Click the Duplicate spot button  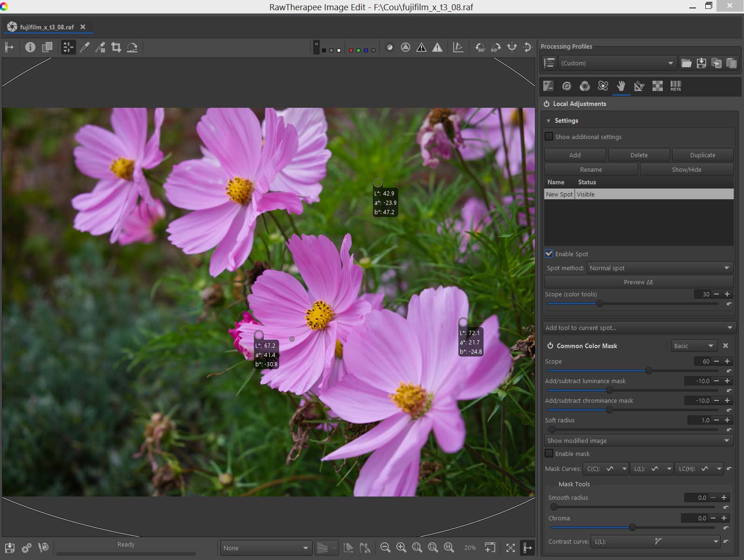pos(702,155)
